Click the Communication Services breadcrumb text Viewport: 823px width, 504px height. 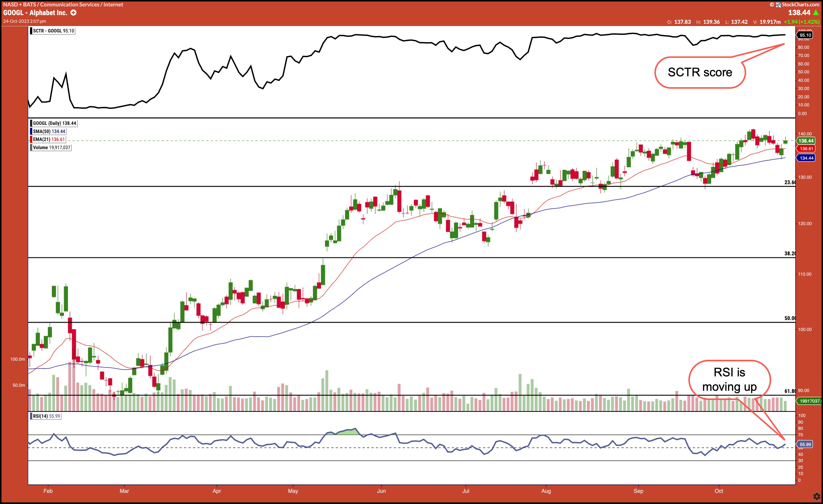point(69,5)
